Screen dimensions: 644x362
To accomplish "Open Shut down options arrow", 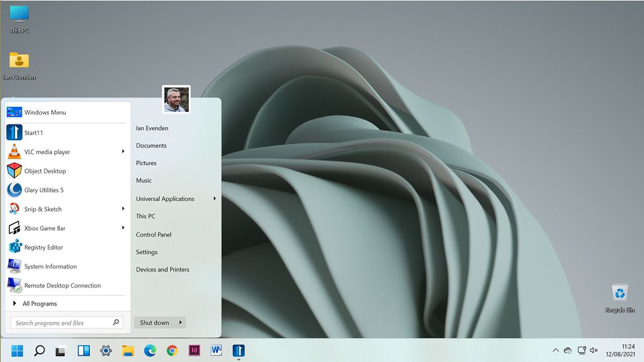I will [x=181, y=322].
